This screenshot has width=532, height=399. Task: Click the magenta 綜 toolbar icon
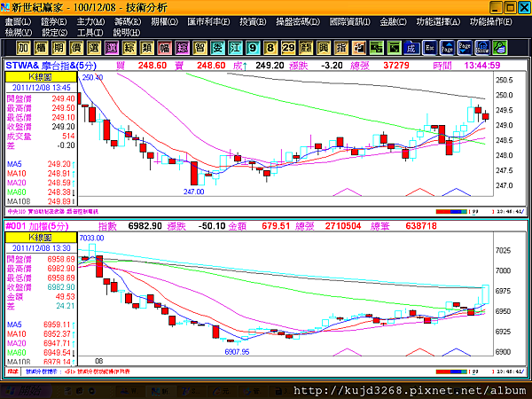click(182, 48)
